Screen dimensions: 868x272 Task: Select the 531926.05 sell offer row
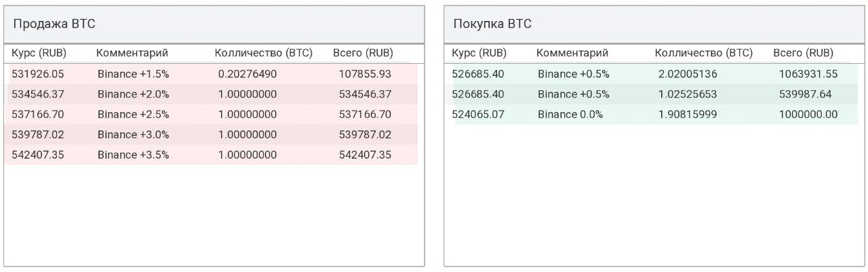pyautogui.click(x=212, y=74)
